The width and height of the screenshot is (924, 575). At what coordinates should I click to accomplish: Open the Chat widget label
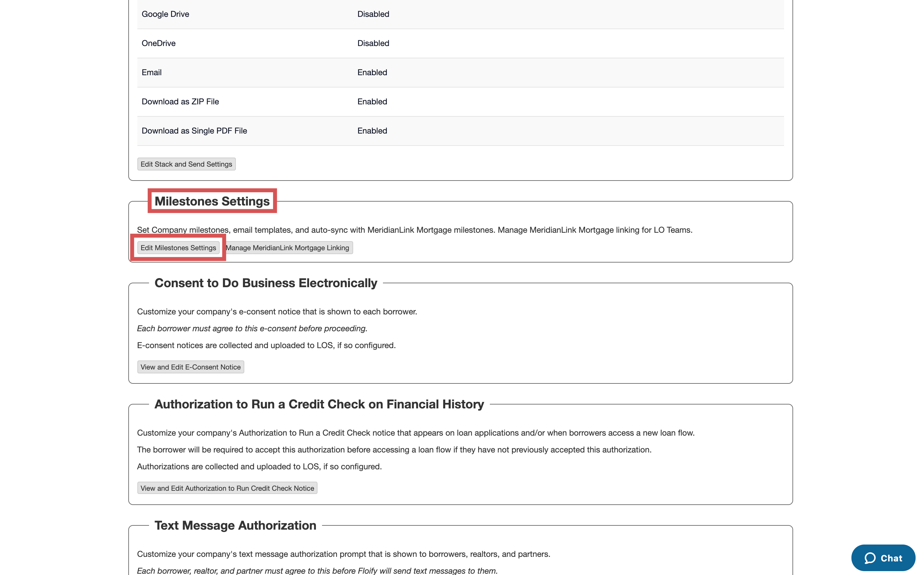[x=891, y=558]
